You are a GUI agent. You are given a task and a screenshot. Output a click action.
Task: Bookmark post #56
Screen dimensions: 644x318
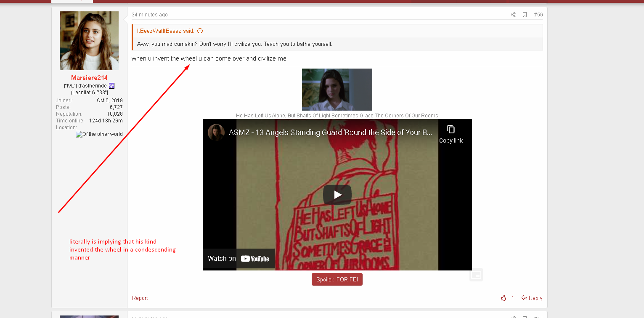coord(525,15)
